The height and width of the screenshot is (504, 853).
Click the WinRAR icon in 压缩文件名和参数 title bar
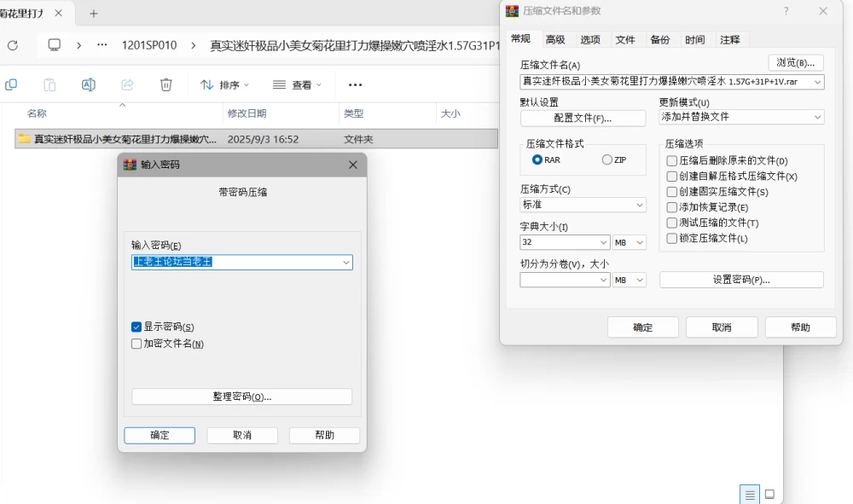click(512, 11)
